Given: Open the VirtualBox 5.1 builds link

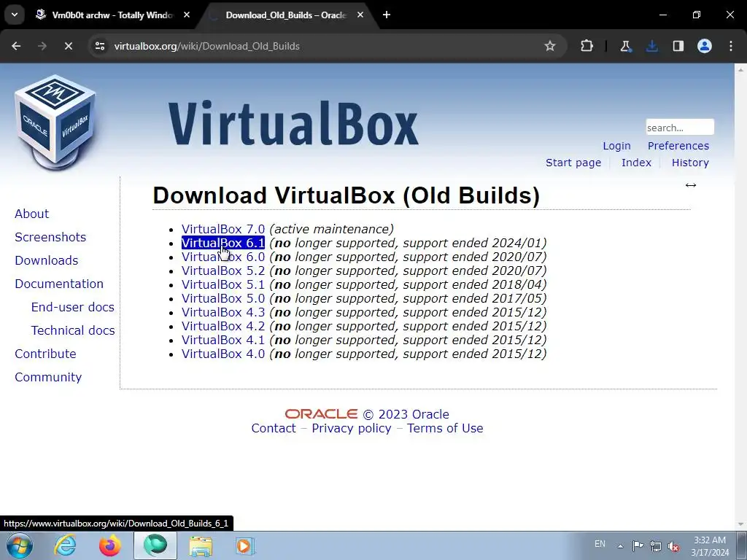Looking at the screenshot, I should tap(223, 284).
